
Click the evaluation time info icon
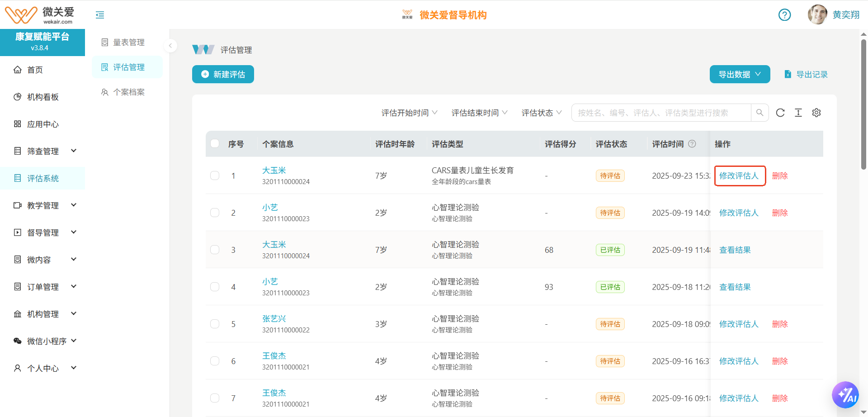(692, 144)
